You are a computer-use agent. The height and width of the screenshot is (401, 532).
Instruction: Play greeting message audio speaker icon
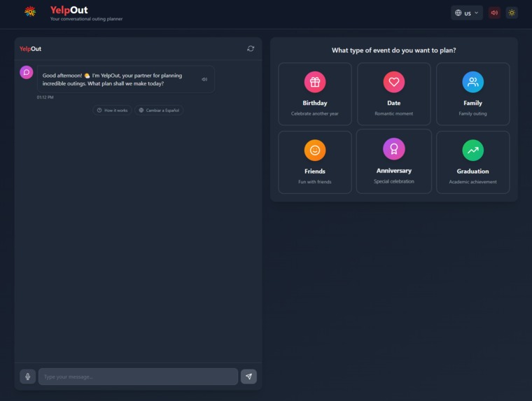(204, 79)
